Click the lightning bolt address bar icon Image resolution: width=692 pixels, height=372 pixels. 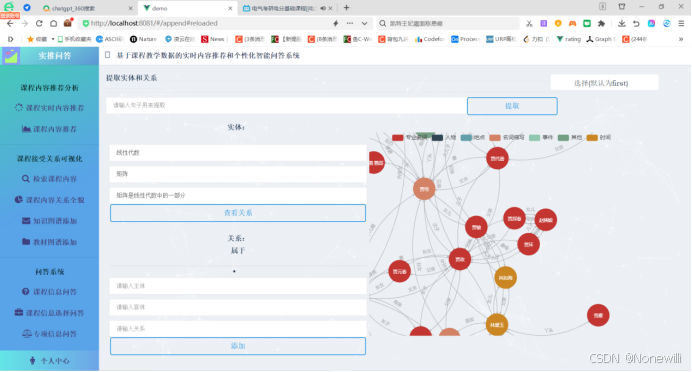[335, 23]
